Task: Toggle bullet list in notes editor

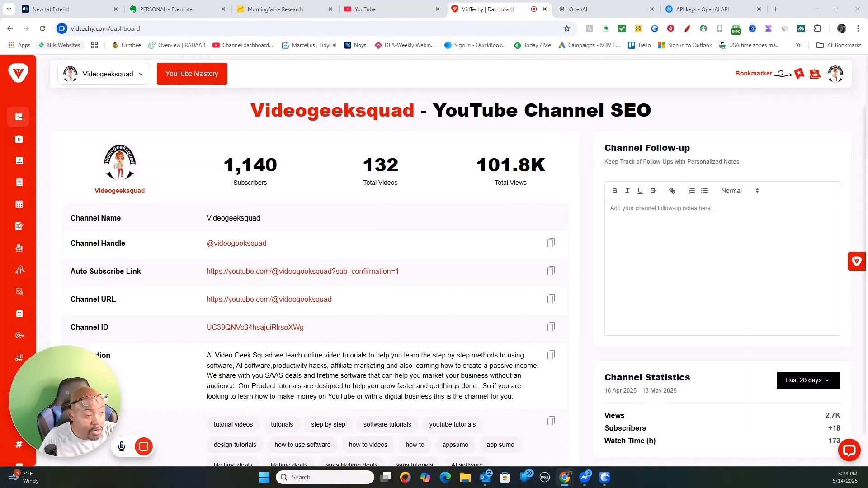Action: tap(704, 191)
